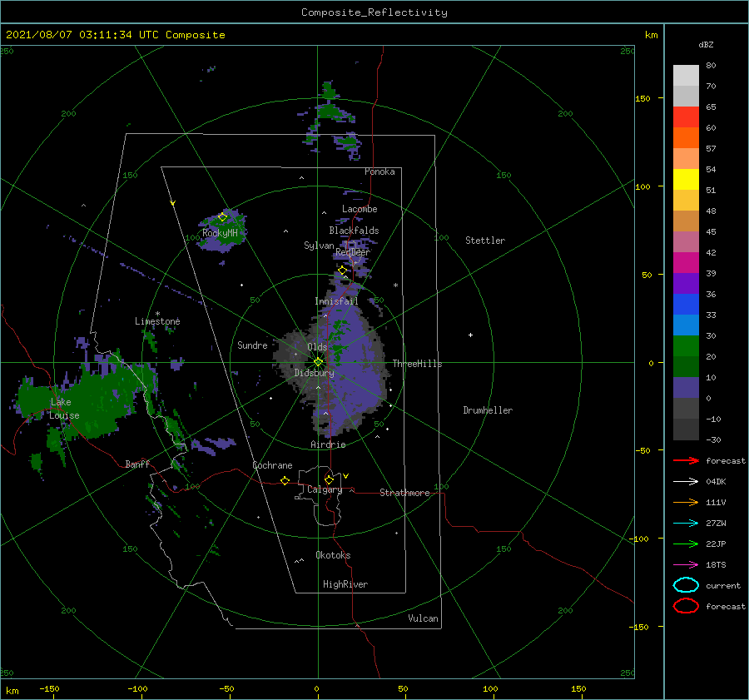
Task: Click the Okotoks label
Action: click(333, 555)
